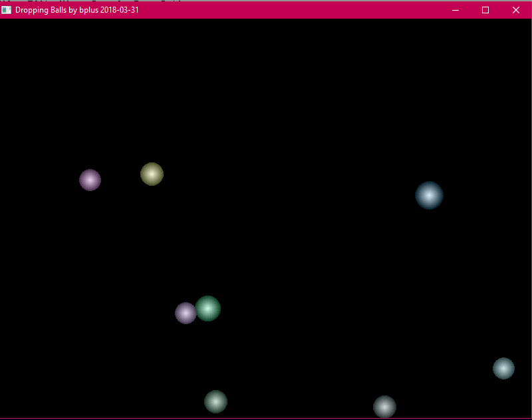Maximize the Dropping Balls window
The height and width of the screenshot is (420, 532).
[485, 10]
